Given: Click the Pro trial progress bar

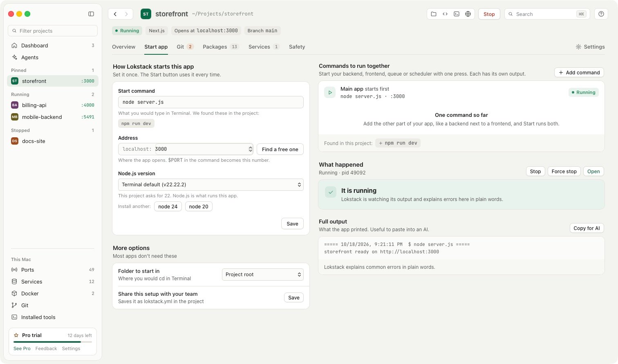Looking at the screenshot, I should (53, 342).
